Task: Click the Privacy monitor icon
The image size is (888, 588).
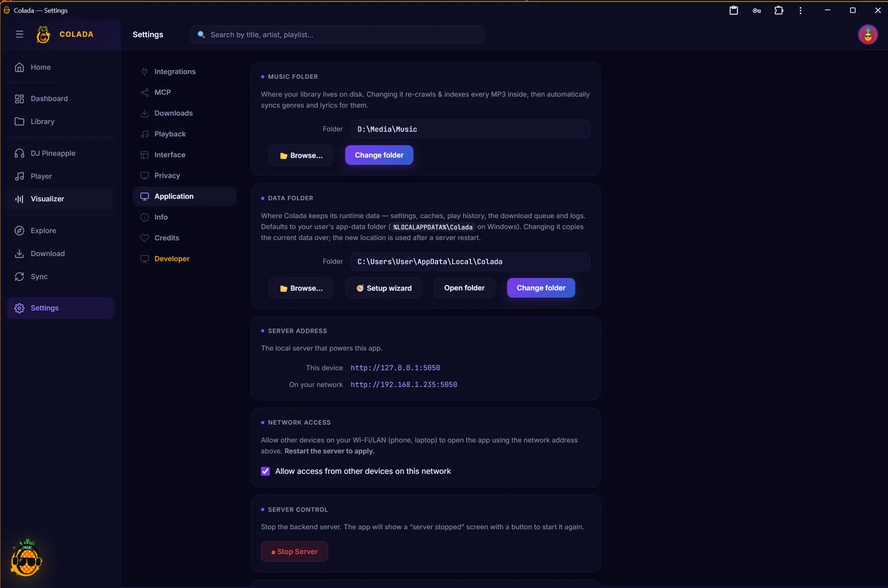Action: point(144,176)
